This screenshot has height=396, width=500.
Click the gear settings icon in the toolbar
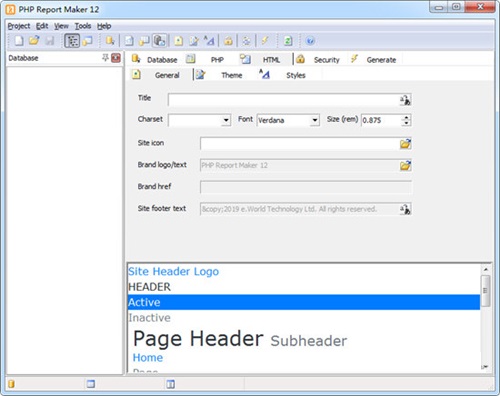[246, 41]
